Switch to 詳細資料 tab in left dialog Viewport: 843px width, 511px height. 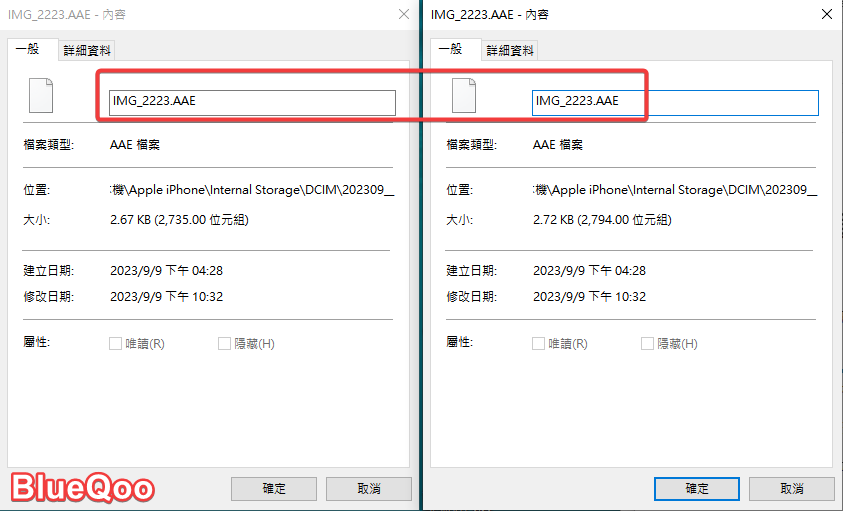click(88, 50)
